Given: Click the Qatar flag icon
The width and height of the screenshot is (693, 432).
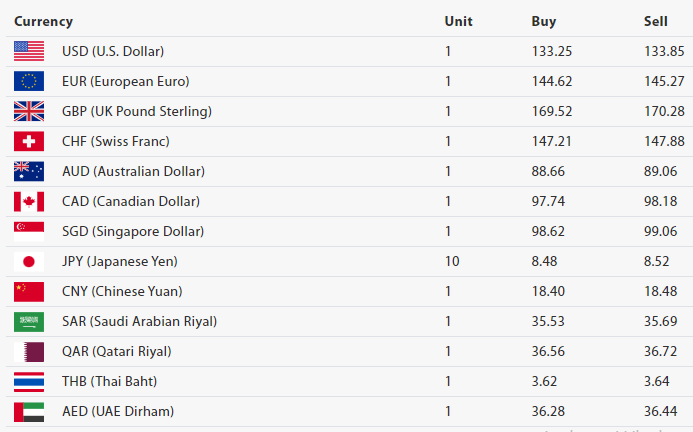Looking at the screenshot, I should (x=29, y=351).
